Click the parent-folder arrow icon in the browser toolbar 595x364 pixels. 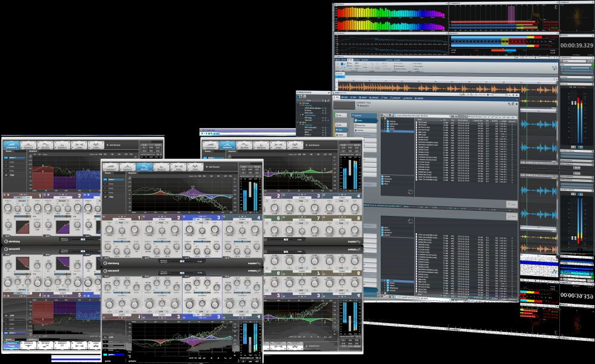click(390, 115)
